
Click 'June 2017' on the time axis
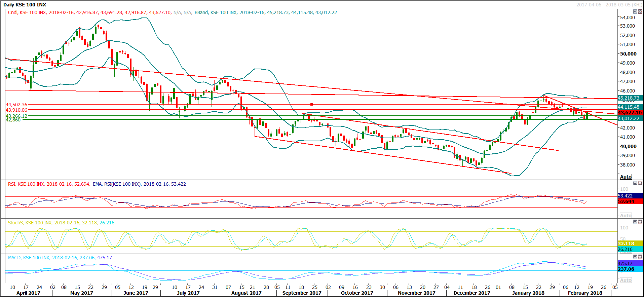click(x=136, y=293)
